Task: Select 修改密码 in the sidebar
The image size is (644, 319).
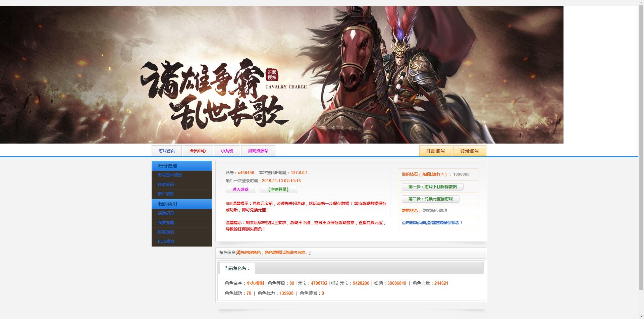Action: (166, 184)
